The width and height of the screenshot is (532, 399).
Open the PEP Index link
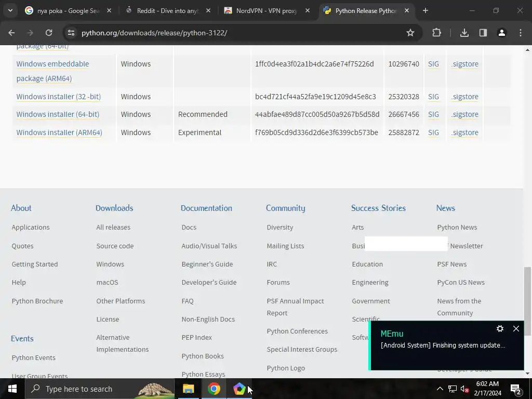196,338
